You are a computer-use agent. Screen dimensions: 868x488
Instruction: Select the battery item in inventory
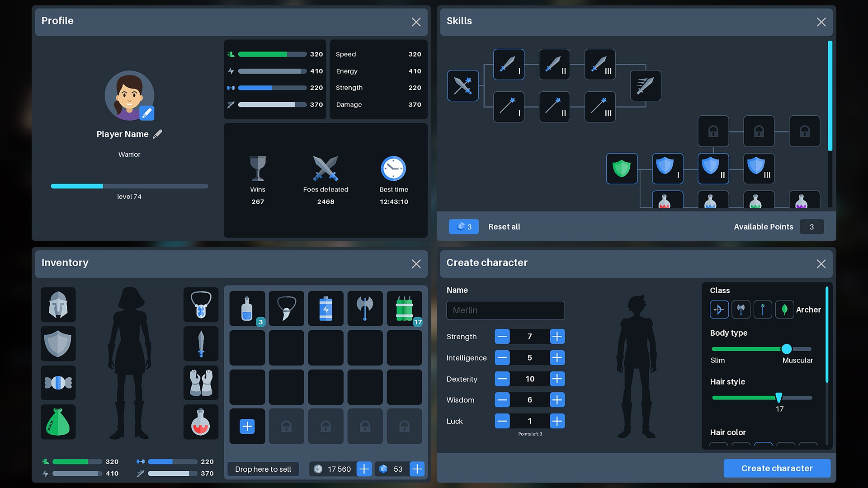click(325, 308)
